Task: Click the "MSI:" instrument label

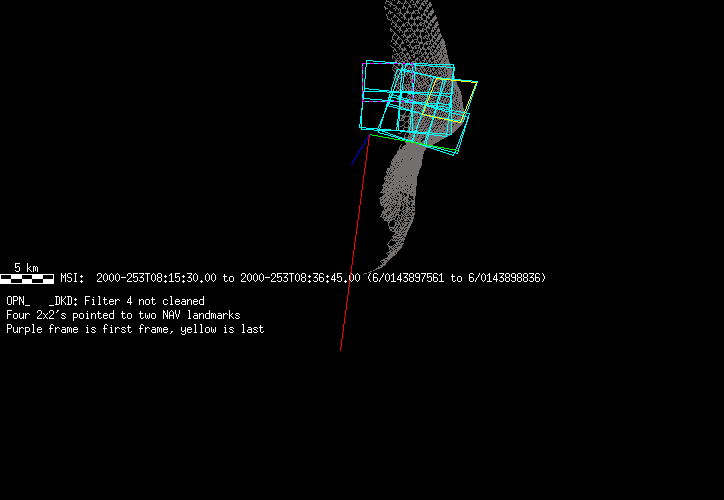Action: click(72, 278)
